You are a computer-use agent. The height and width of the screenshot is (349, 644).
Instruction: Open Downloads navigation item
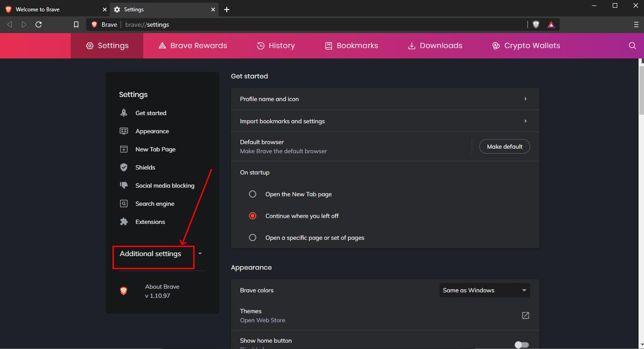(x=435, y=45)
